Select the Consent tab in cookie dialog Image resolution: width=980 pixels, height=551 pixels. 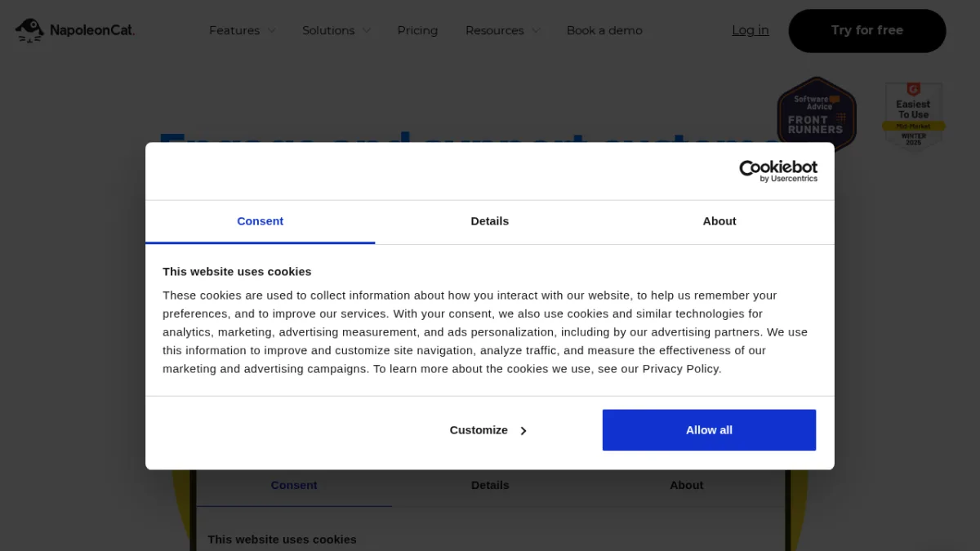click(261, 221)
